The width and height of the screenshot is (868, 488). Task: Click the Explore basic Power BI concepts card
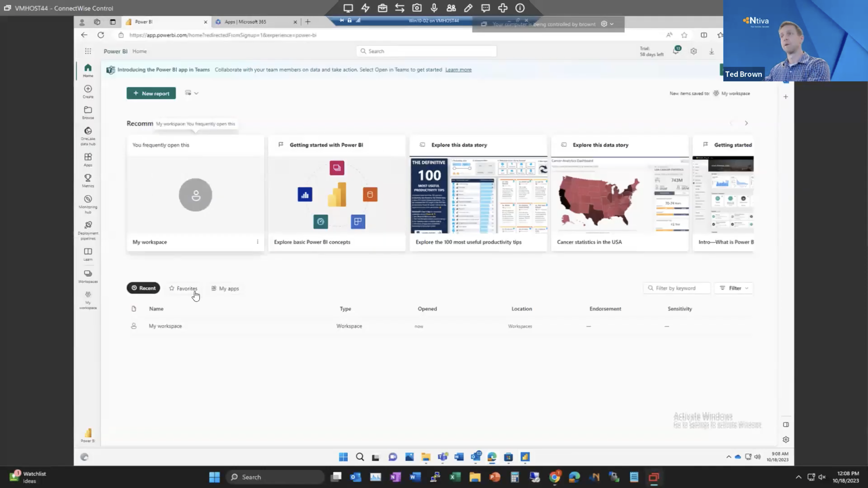tap(337, 194)
